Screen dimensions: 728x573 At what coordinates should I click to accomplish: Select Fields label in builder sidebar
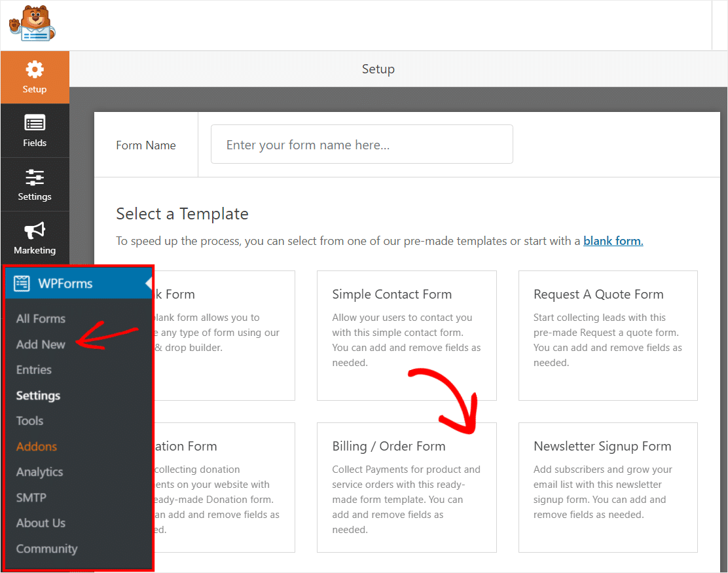point(34,143)
